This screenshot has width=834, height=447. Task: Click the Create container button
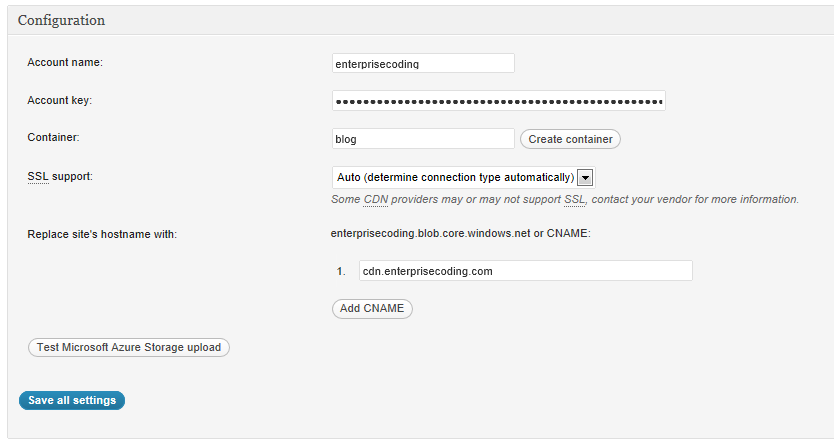[x=570, y=139]
